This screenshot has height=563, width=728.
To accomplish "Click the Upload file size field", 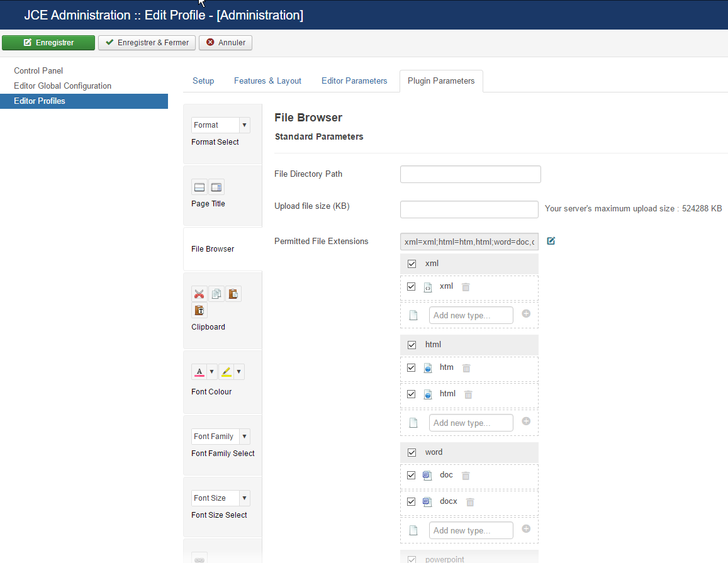I will (x=469, y=209).
